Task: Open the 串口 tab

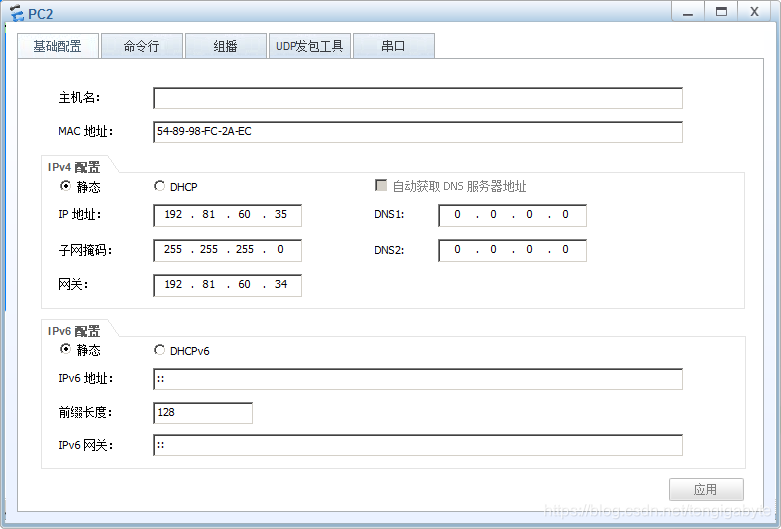Action: pyautogui.click(x=393, y=46)
